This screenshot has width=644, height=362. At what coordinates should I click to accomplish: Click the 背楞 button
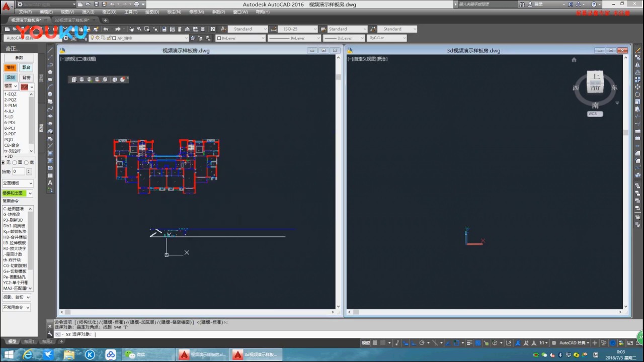coord(26,77)
